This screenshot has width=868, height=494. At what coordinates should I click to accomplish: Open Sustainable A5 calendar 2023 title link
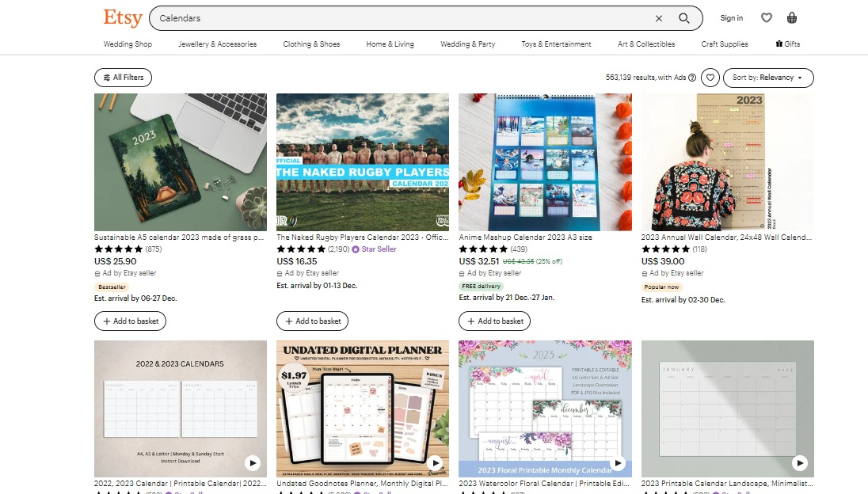pos(179,237)
